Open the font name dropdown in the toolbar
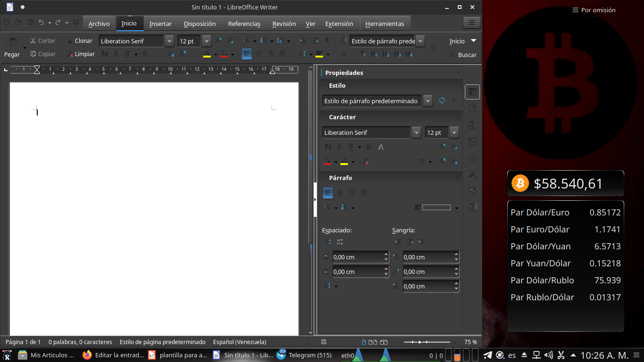 tap(169, 41)
